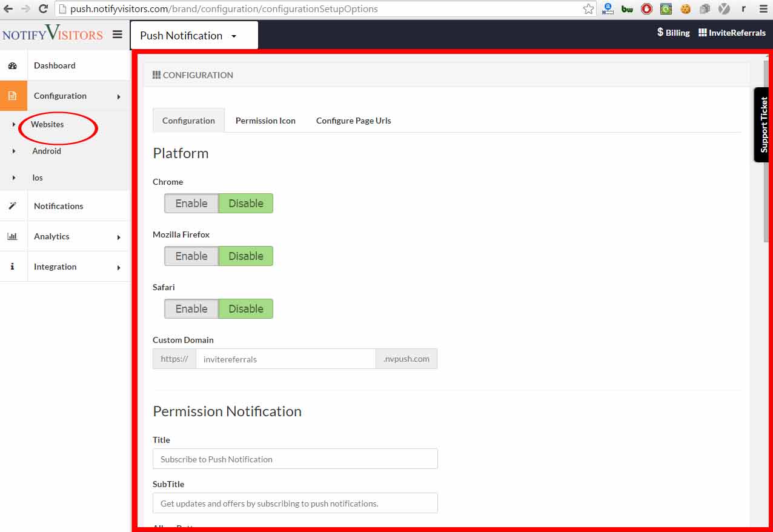Enable Mozilla Firefox platform
Image resolution: width=773 pixels, height=532 pixels.
pos(191,256)
